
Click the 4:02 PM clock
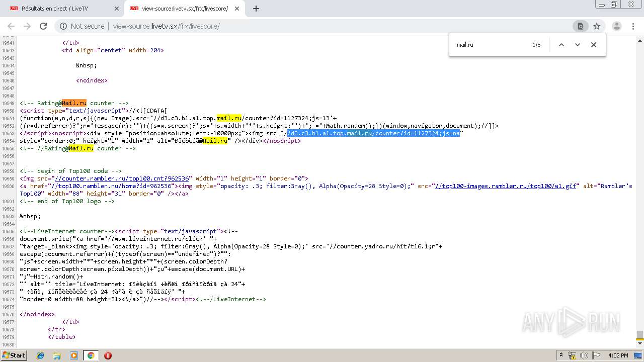click(618, 355)
